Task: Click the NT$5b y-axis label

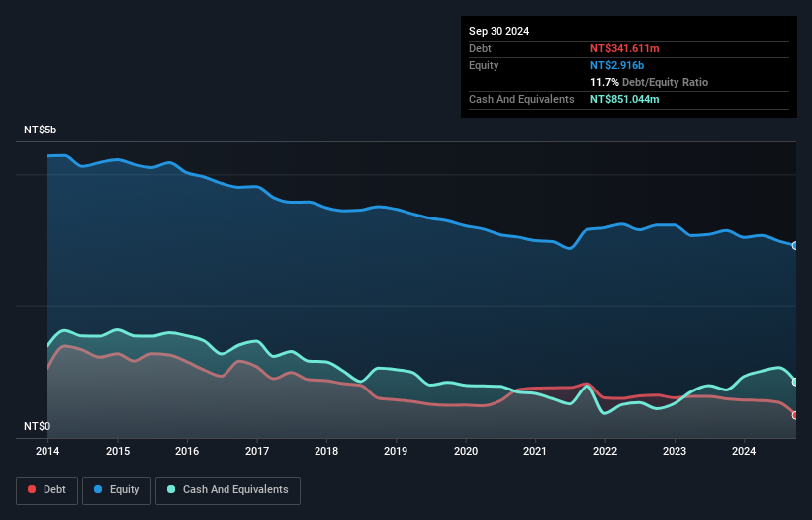Action: tap(40, 130)
